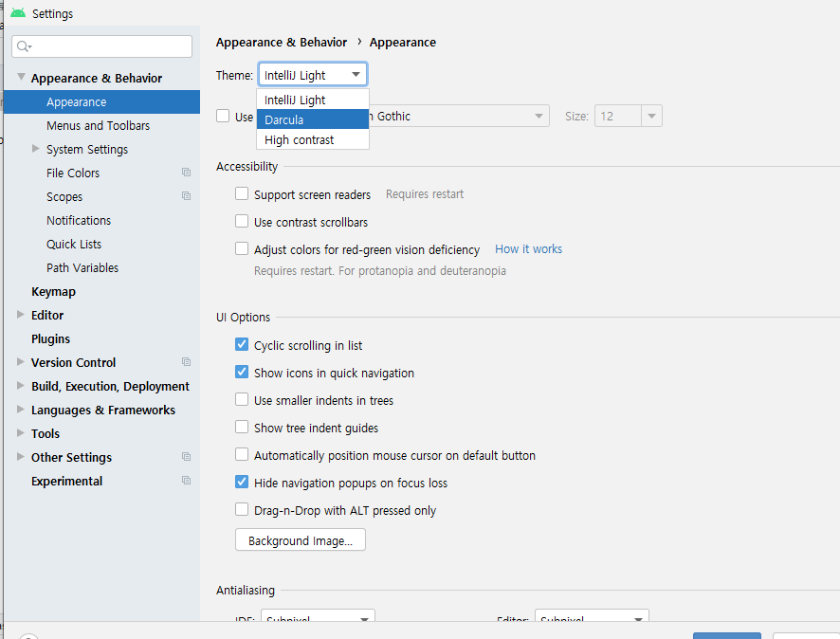The image size is (840, 639).
Task: Click in the settings search field
Action: click(101, 46)
